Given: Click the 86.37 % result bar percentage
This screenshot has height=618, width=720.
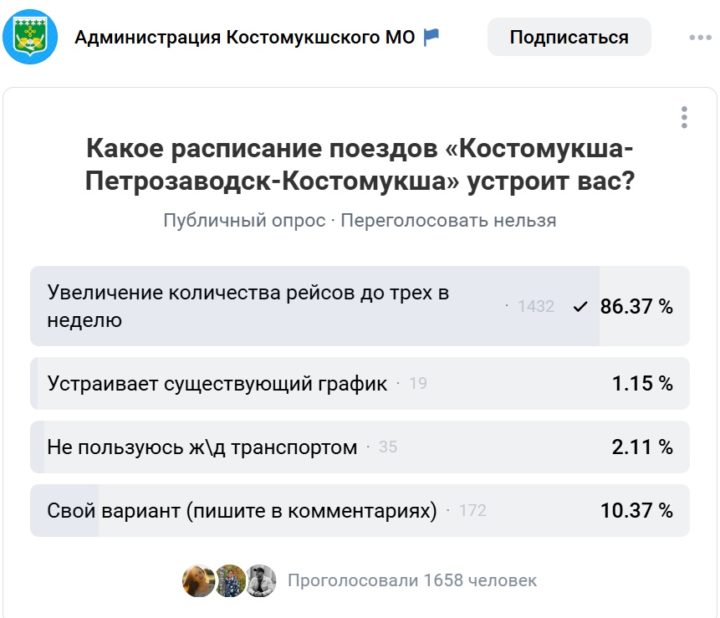Looking at the screenshot, I should (636, 307).
